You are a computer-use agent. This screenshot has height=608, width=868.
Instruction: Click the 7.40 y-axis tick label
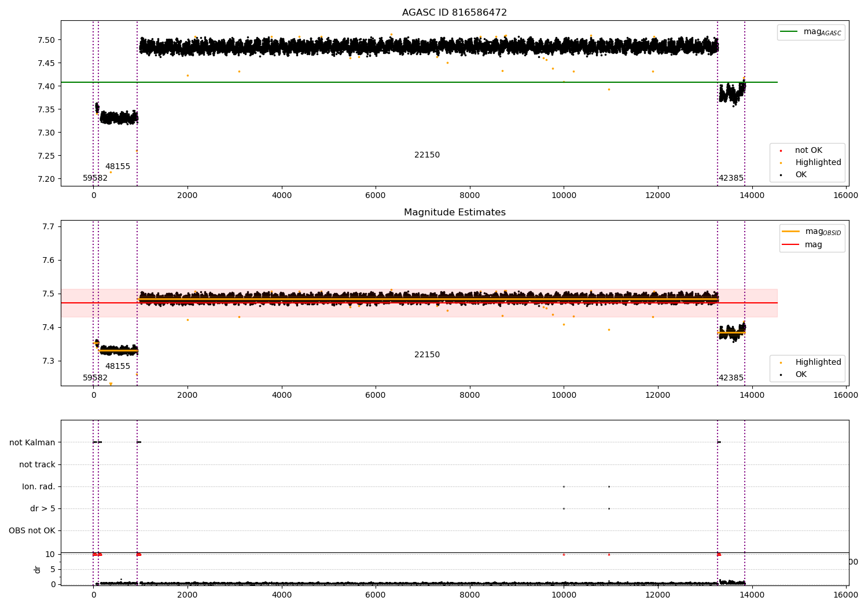click(47, 86)
